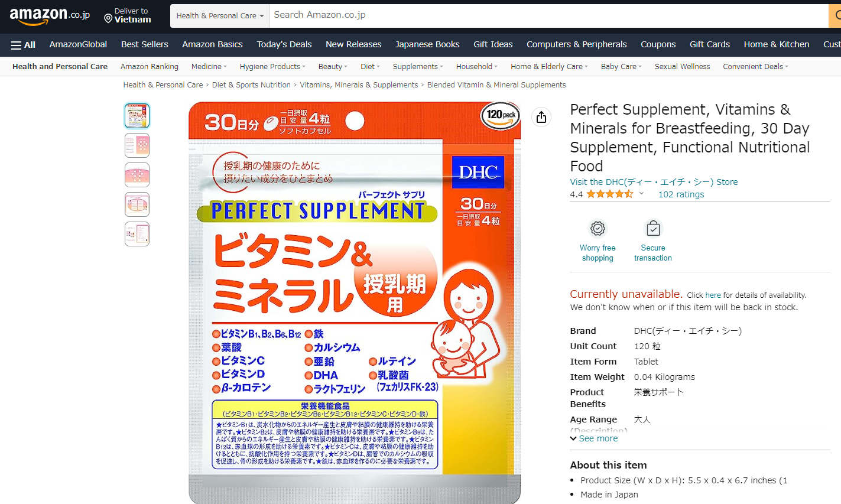The width and height of the screenshot is (841, 504).
Task: Open the 102 ratings link
Action: pos(681,194)
